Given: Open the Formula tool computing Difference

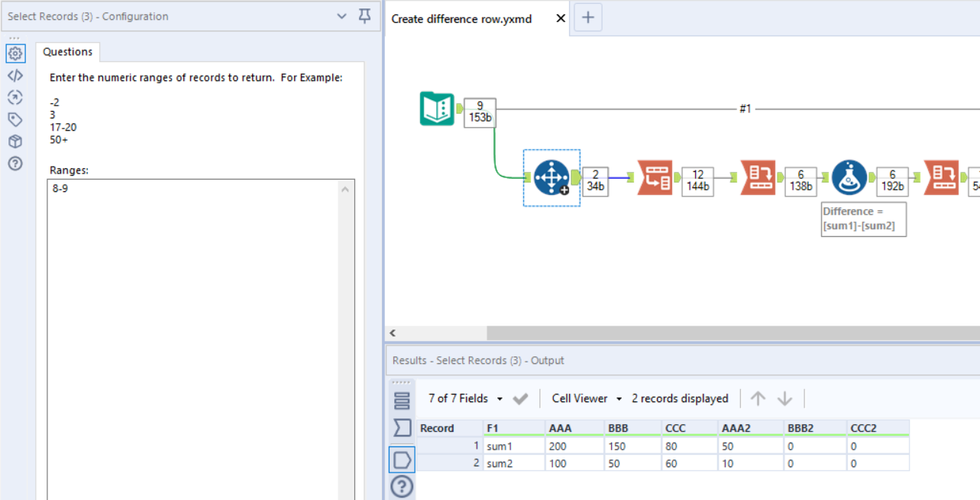Looking at the screenshot, I should (849, 177).
